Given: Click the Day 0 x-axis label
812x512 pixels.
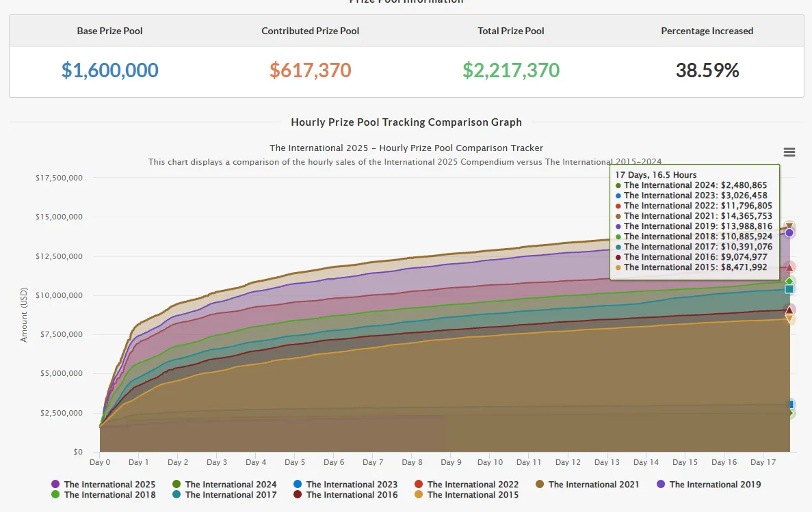Looking at the screenshot, I should (x=100, y=462).
